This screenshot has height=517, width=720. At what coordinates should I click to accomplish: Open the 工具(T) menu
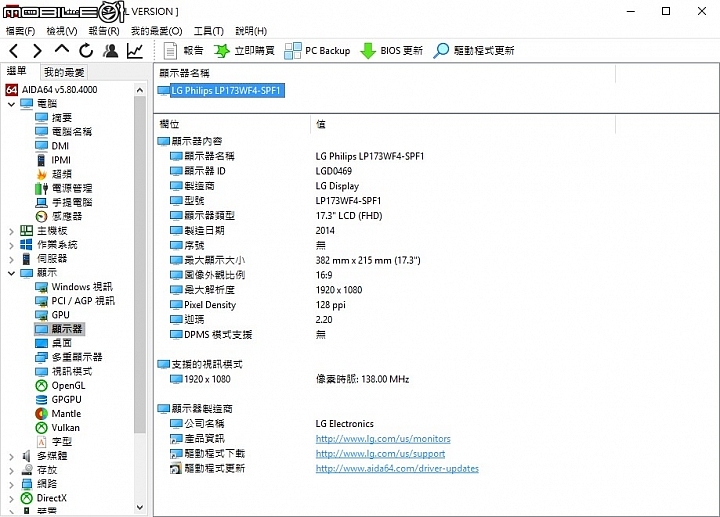click(208, 31)
